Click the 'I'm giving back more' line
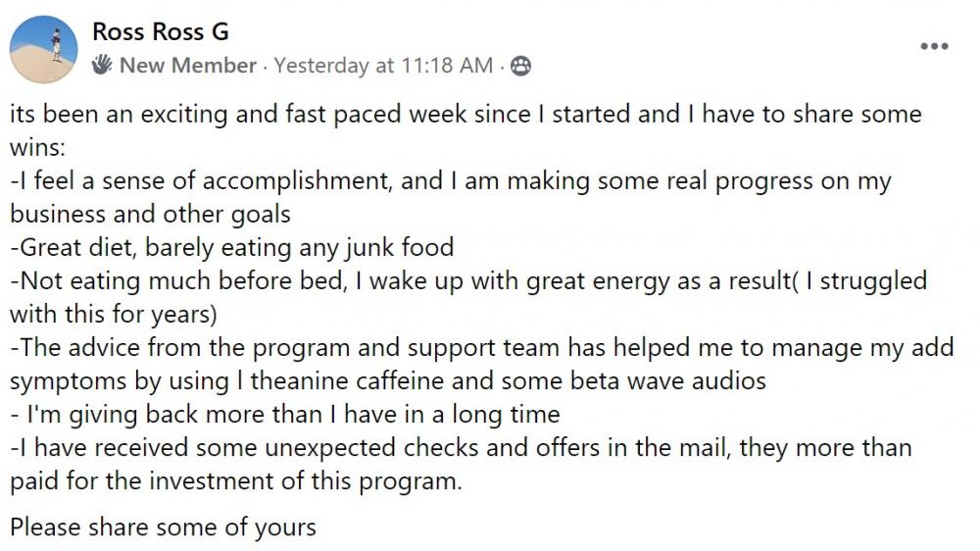The image size is (980, 551). pyautogui.click(x=285, y=415)
